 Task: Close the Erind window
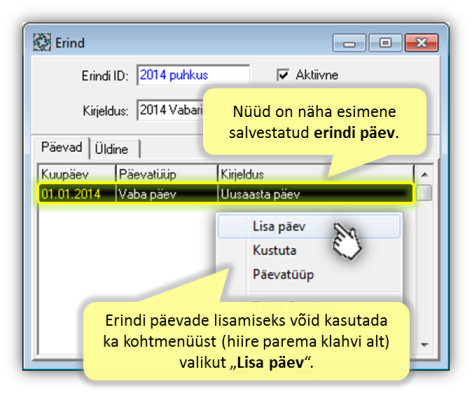click(422, 43)
